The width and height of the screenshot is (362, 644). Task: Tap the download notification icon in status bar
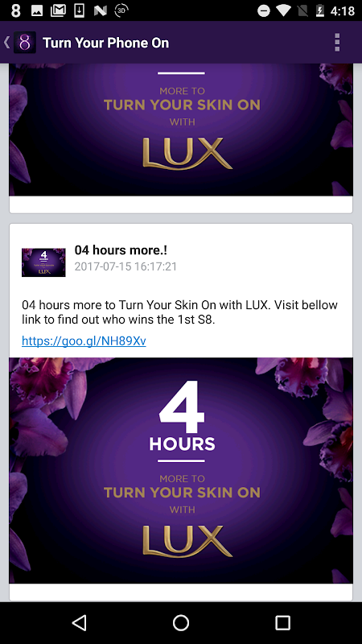click(79, 10)
